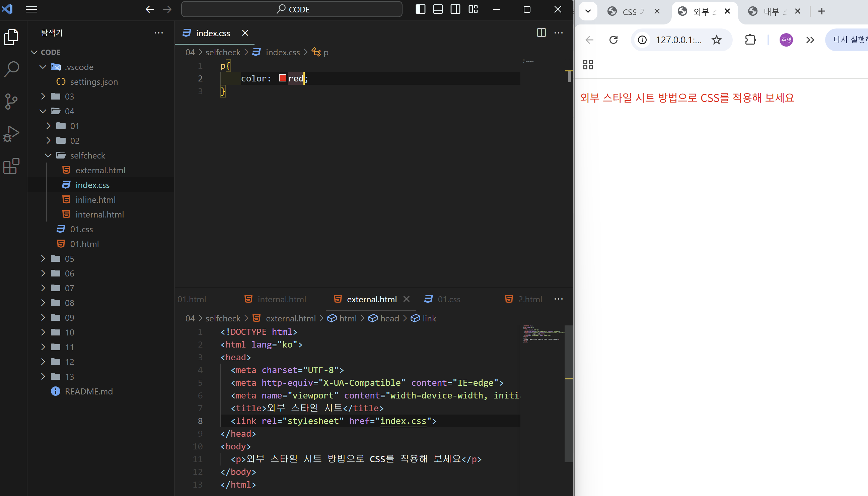Open the Search view in activity bar
This screenshot has width=868, height=496.
pyautogui.click(x=12, y=69)
